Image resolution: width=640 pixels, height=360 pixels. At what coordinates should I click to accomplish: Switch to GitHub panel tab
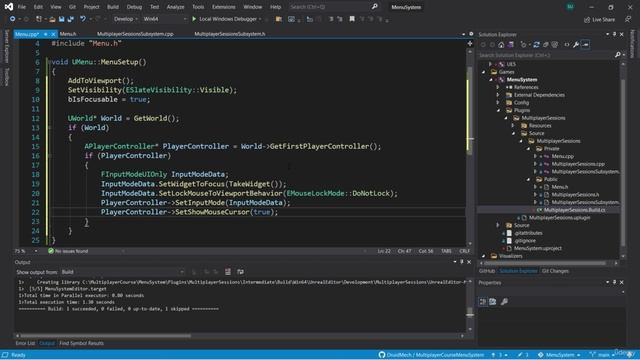pos(487,271)
